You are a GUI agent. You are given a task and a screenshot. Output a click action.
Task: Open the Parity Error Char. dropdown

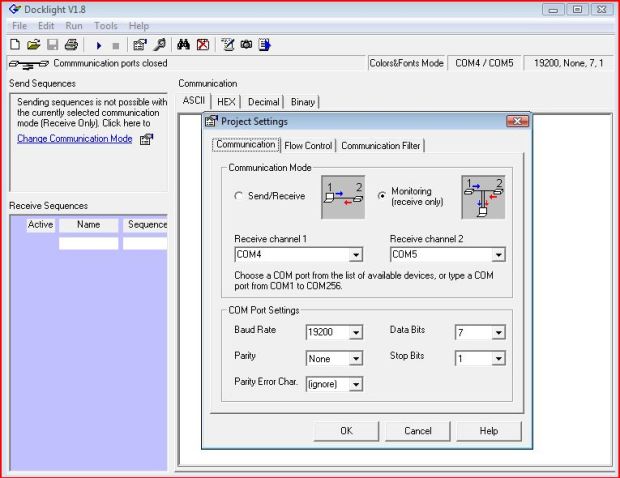point(355,384)
